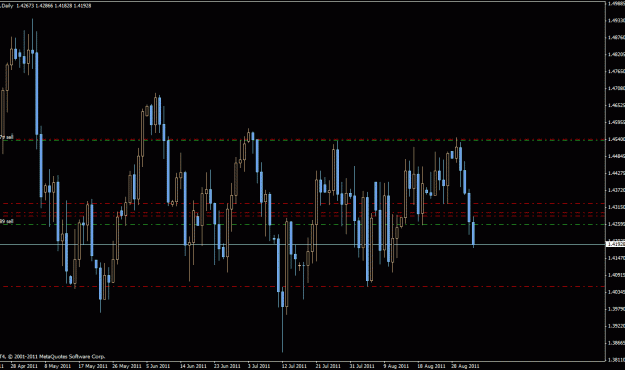Click the Daily OHLC header '1.42673 1.42866 1.41828 1.41928'
The height and width of the screenshot is (370, 625).
pyautogui.click(x=54, y=6)
